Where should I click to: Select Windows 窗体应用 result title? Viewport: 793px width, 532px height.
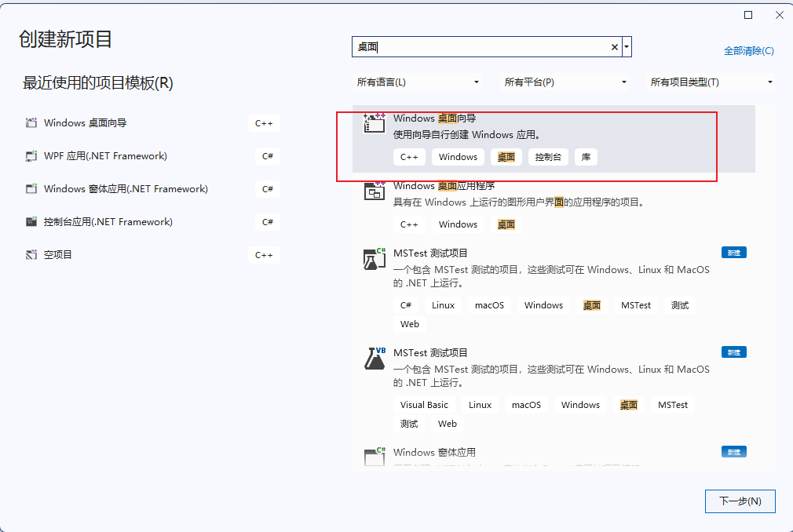(x=434, y=452)
